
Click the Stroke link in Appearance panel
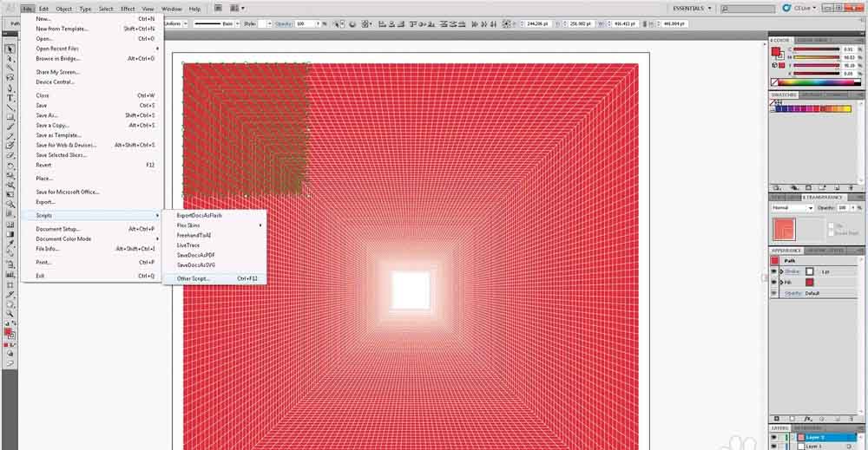point(792,271)
